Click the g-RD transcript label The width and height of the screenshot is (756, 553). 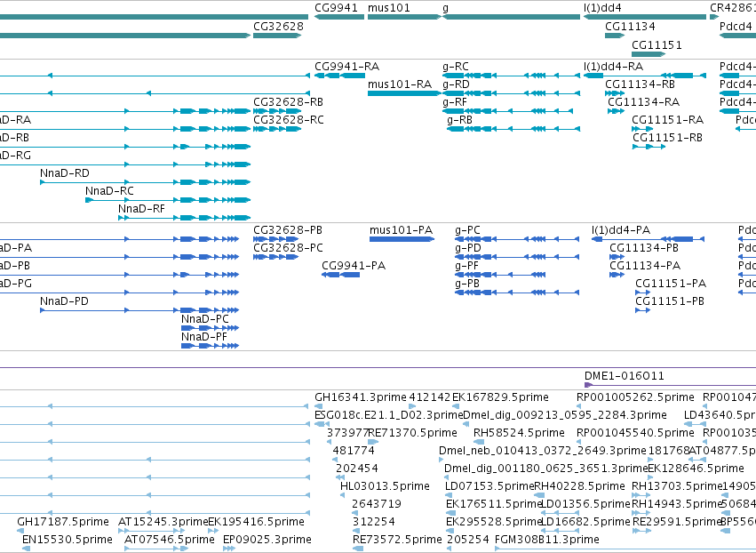point(456,84)
